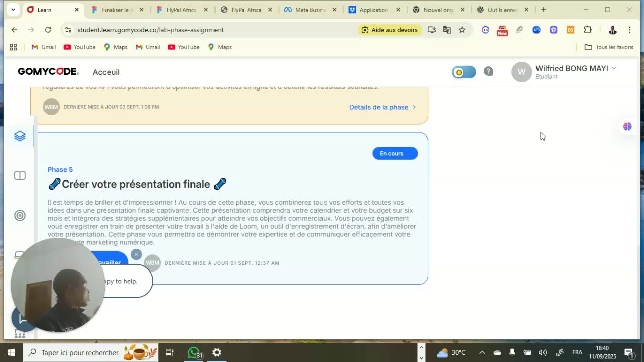Open the tab search dropdown arrow

tap(13, 10)
